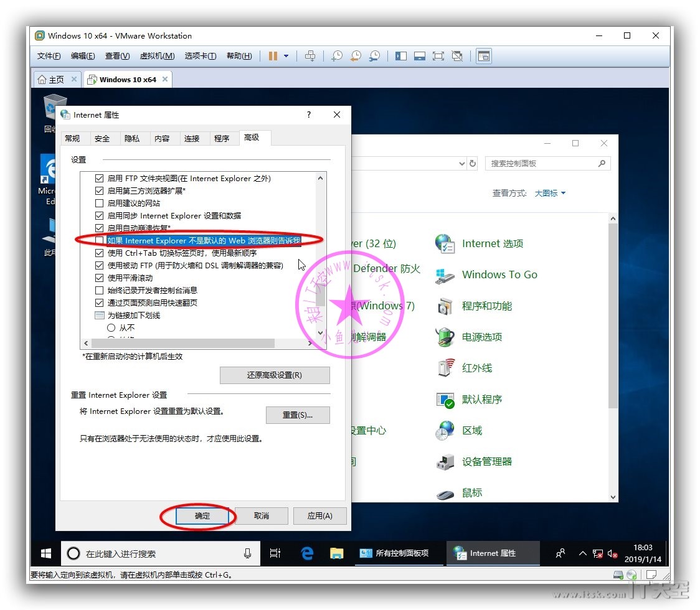Open 电源选项 in Control Panel
This screenshot has height=610, width=700.
pyautogui.click(x=469, y=337)
